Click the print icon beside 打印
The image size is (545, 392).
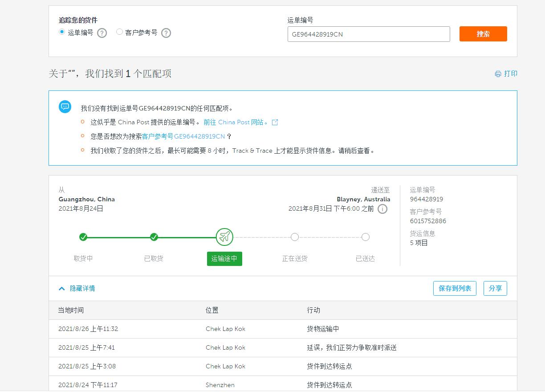click(x=498, y=74)
